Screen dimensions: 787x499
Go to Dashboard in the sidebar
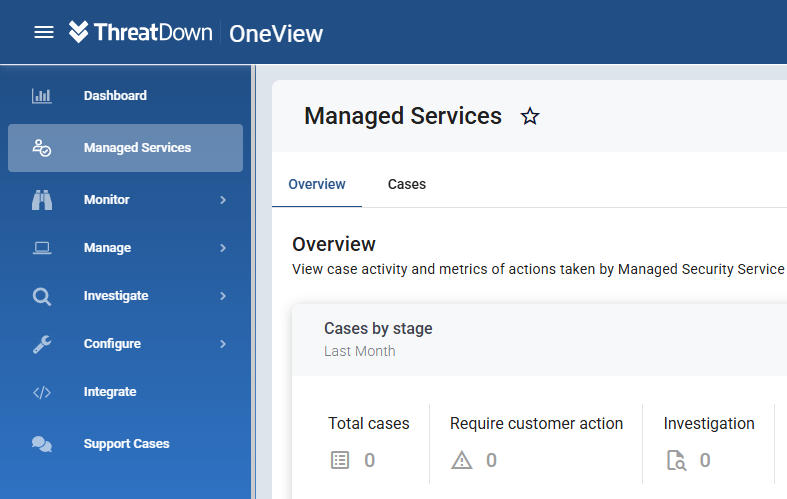(125, 95)
